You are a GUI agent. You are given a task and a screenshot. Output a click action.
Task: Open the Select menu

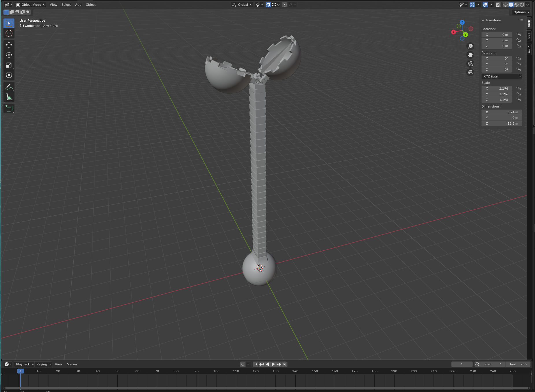pyautogui.click(x=66, y=5)
